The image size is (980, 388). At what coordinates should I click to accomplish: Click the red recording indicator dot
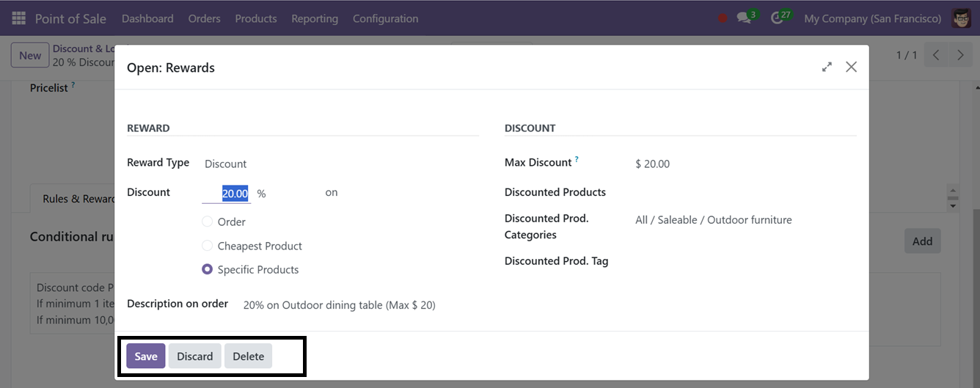tap(723, 18)
